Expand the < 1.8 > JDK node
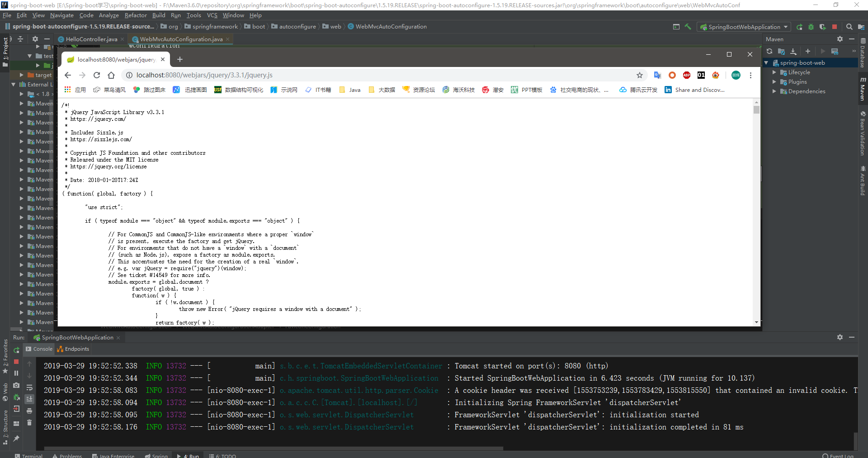The image size is (868, 458). click(21, 94)
